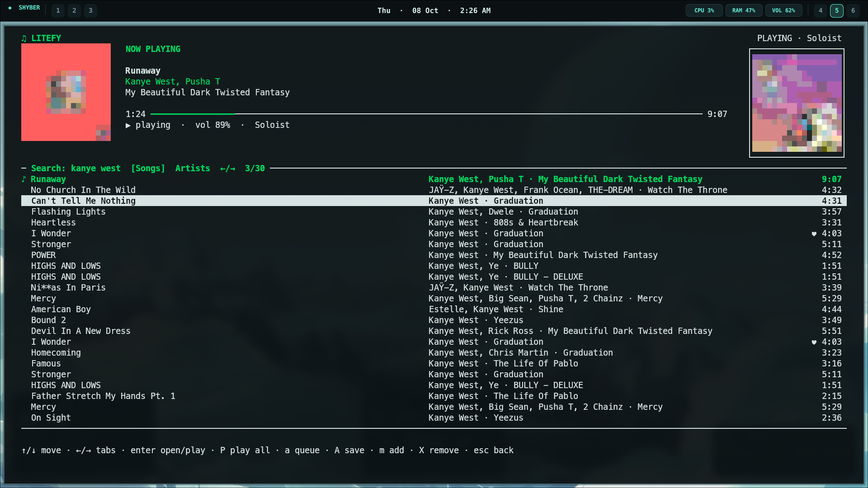Switch to workspace 3
The image size is (868, 488).
[x=90, y=10]
